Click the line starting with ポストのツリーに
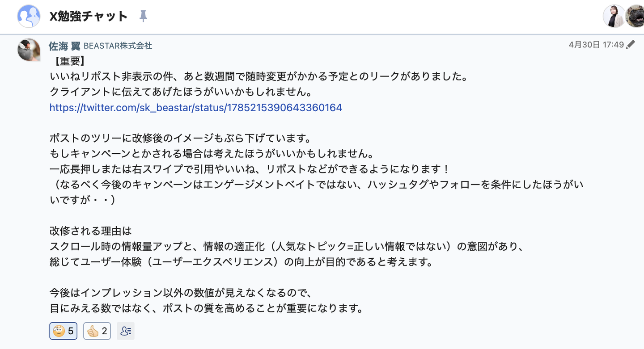 point(180,139)
